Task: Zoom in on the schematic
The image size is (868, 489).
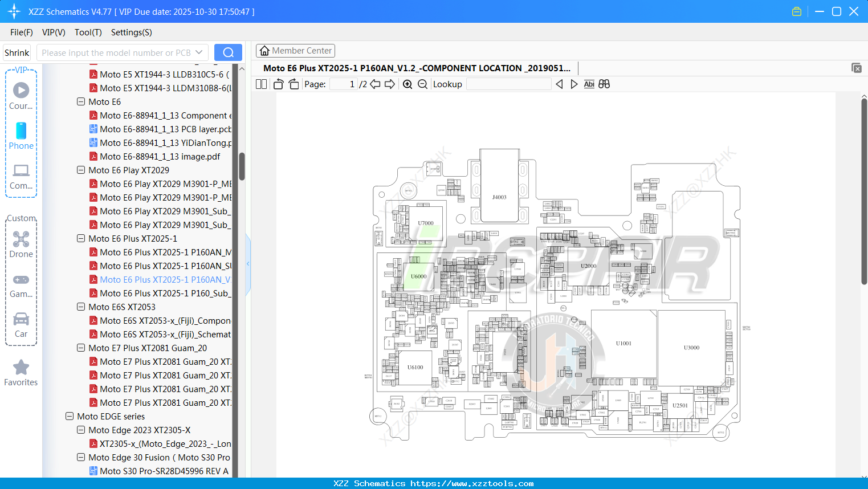Action: (407, 84)
